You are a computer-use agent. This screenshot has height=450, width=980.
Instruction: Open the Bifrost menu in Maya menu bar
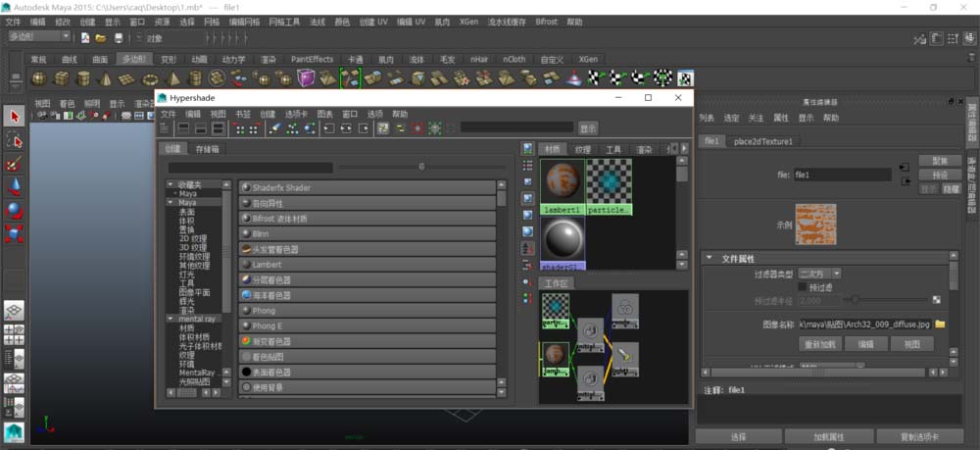pyautogui.click(x=546, y=22)
